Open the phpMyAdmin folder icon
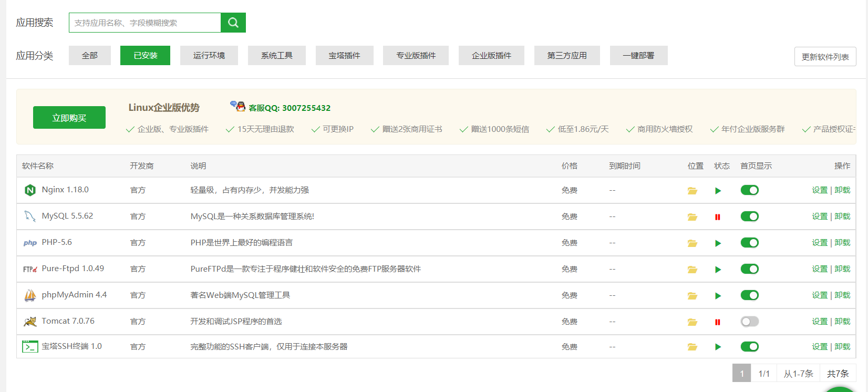The image size is (868, 392). (693, 296)
